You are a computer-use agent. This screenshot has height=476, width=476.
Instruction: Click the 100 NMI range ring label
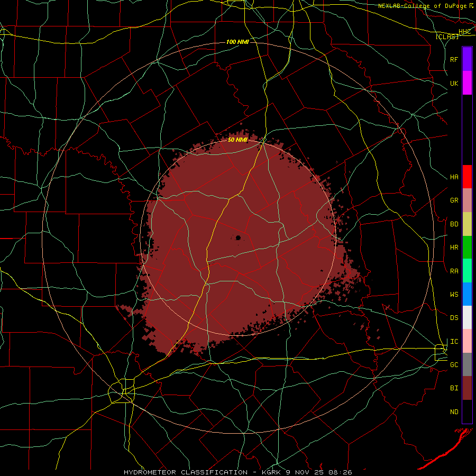pos(237,42)
